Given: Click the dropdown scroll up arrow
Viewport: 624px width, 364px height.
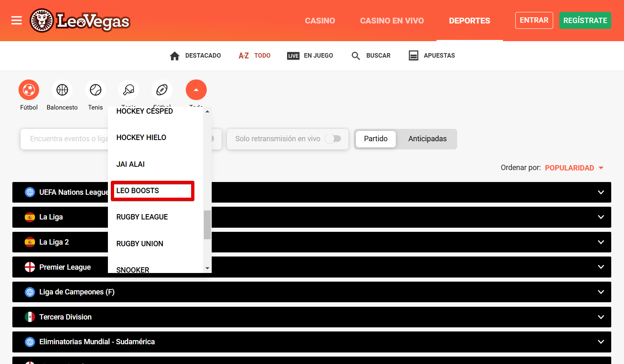Looking at the screenshot, I should pyautogui.click(x=207, y=111).
